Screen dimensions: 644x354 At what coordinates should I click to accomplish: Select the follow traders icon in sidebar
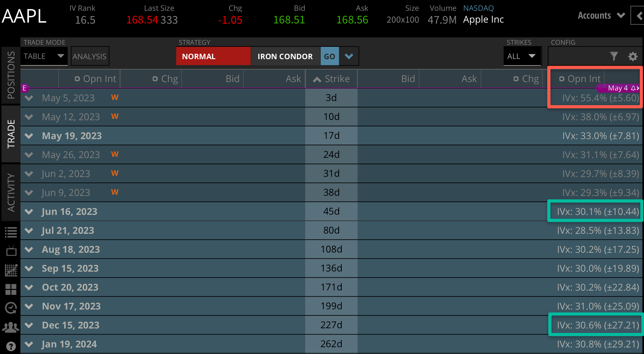tap(11, 326)
